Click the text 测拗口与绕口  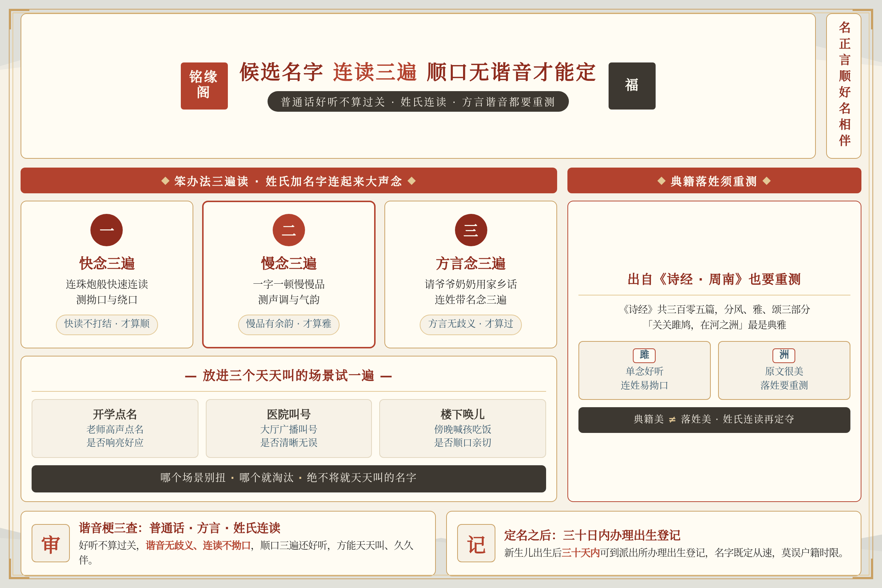click(107, 300)
